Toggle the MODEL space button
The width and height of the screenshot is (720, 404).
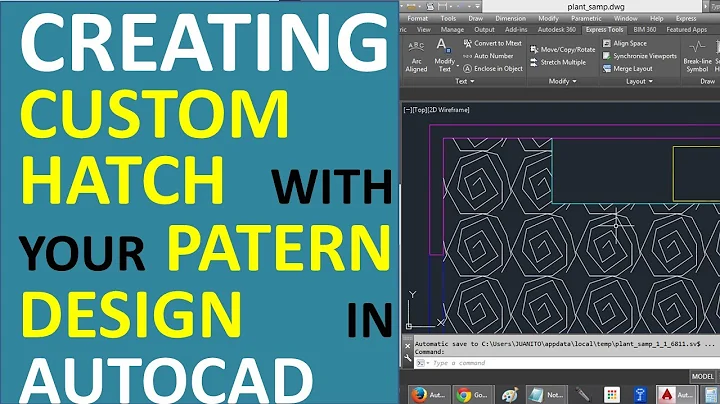pyautogui.click(x=703, y=376)
